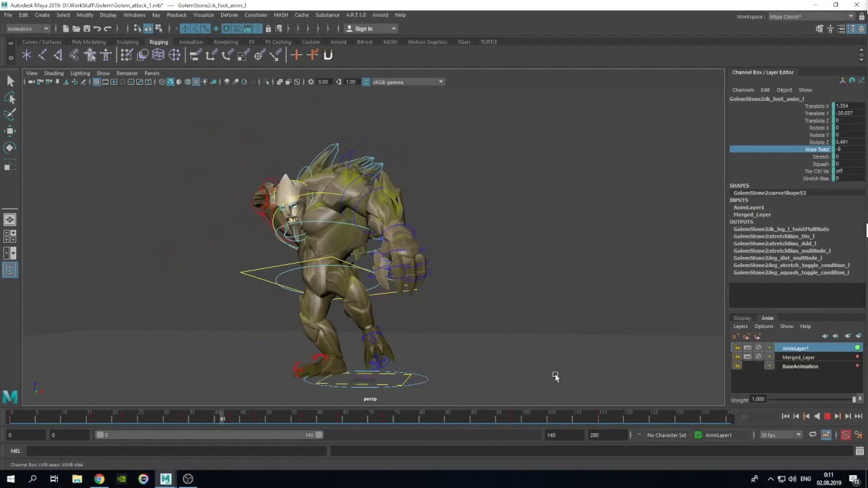Switch to the Animation shelf tab
The height and width of the screenshot is (488, 868).
191,42
